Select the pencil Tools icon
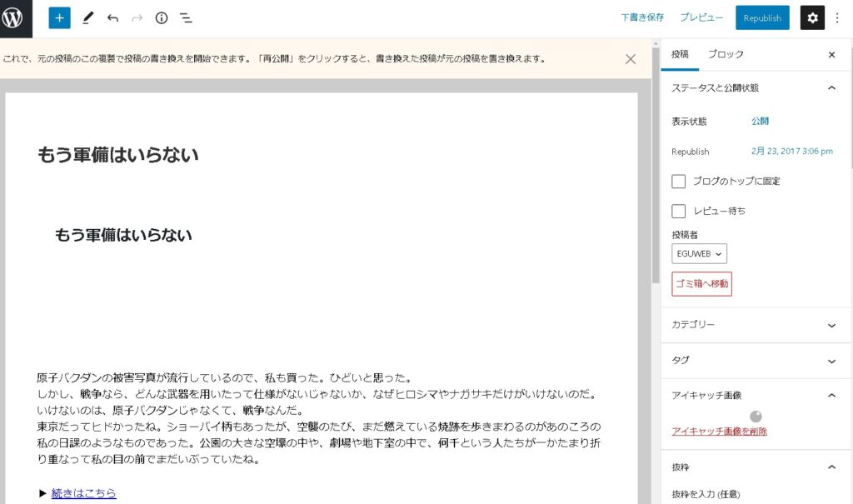This screenshot has height=504, width=853. click(x=88, y=17)
